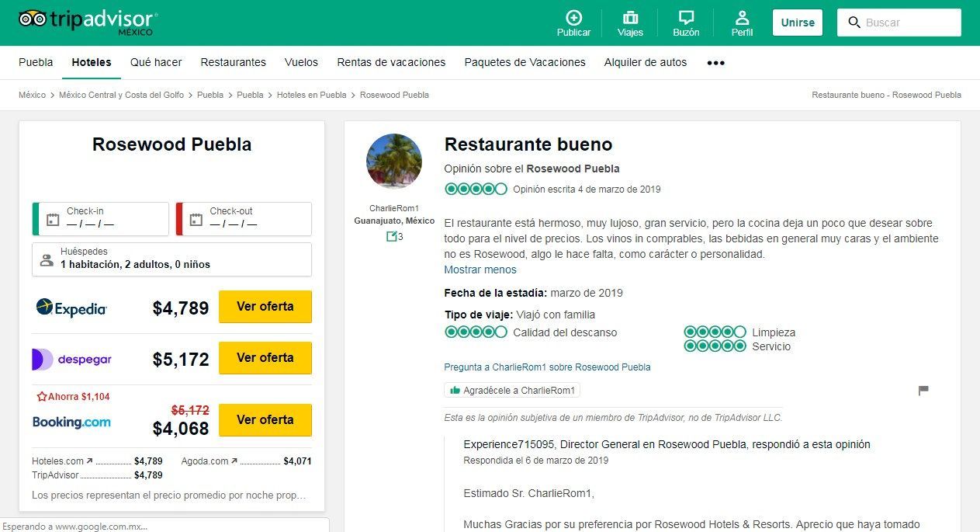Open the TripAdvisor $4,789 price row
Viewport: 980px width, 532px height.
click(x=97, y=475)
